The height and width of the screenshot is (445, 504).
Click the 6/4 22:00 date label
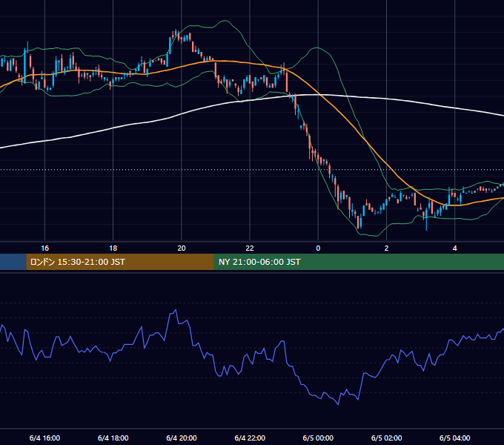(x=250, y=438)
